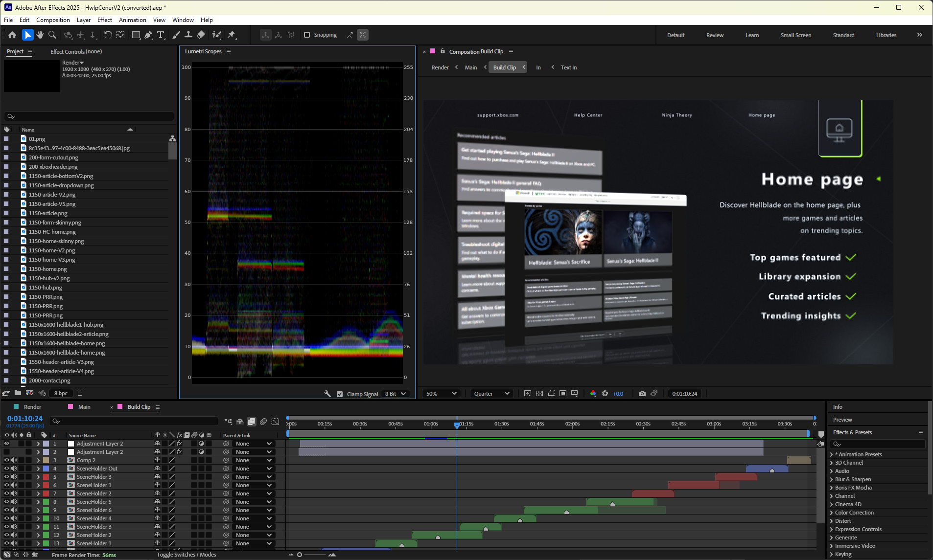Image resolution: width=933 pixels, height=560 pixels.
Task: Select the Eraser tool
Action: 201,35
